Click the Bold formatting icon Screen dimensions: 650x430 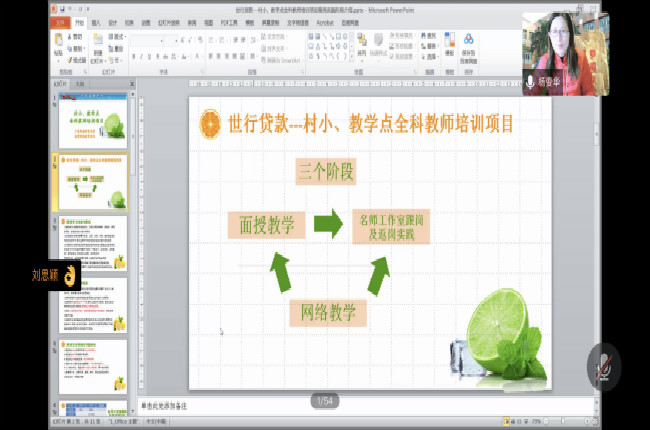click(134, 56)
